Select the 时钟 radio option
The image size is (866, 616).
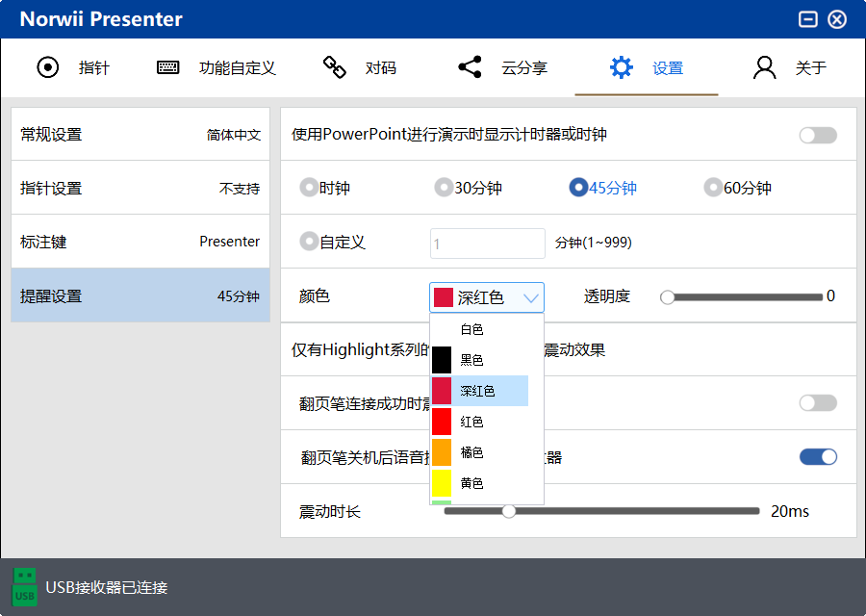325,188
